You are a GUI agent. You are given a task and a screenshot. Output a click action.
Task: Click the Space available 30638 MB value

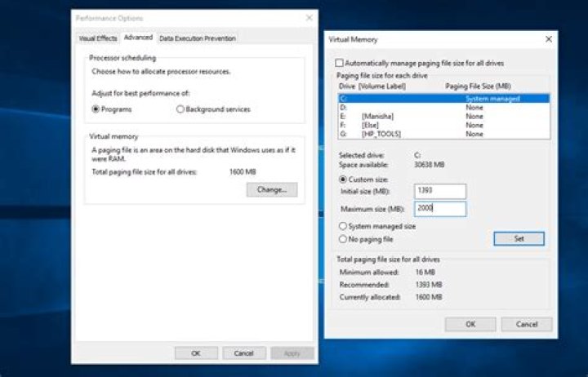click(x=430, y=165)
